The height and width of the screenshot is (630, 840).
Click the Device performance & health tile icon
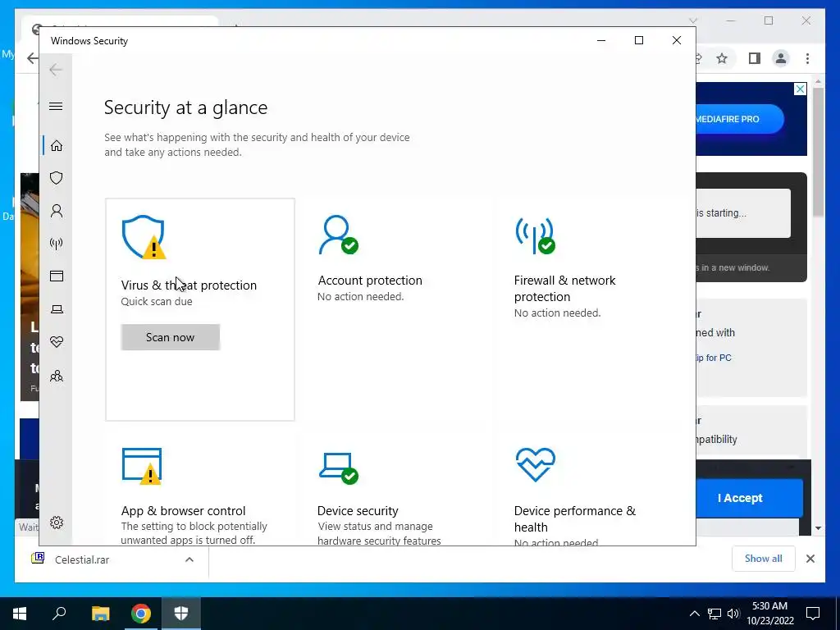point(535,464)
